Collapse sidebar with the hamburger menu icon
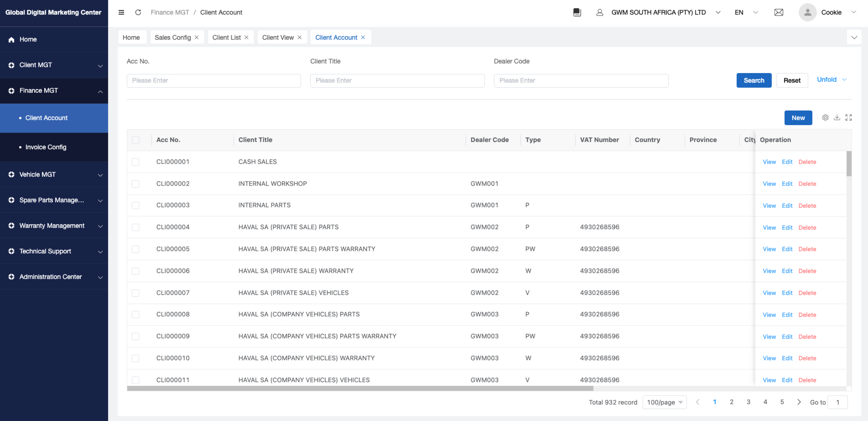The height and width of the screenshot is (421, 868). (121, 12)
